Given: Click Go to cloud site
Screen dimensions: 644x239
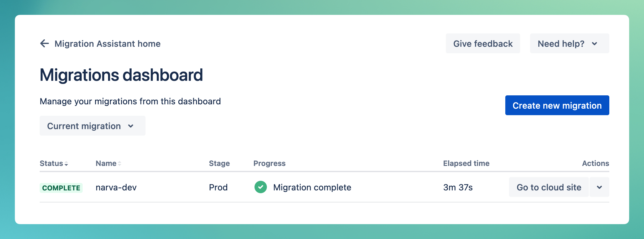Looking at the screenshot, I should [549, 187].
